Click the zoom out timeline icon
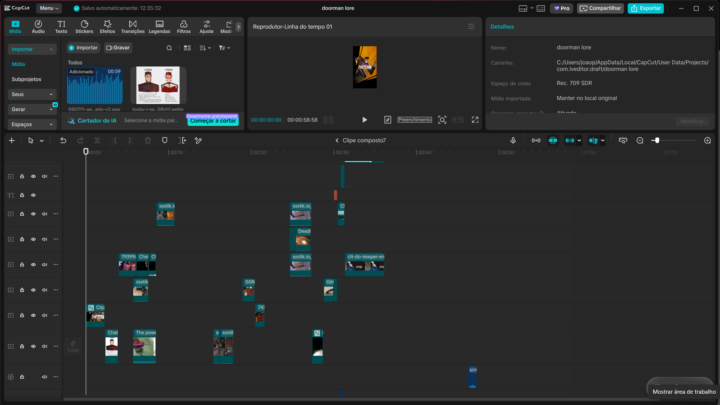The image size is (720, 405). (x=640, y=141)
